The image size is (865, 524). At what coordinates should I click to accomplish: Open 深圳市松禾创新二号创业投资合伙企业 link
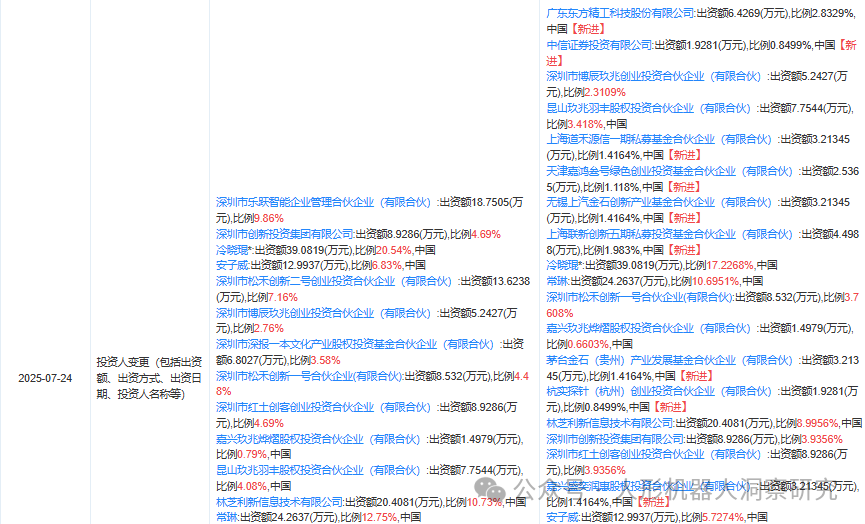333,281
